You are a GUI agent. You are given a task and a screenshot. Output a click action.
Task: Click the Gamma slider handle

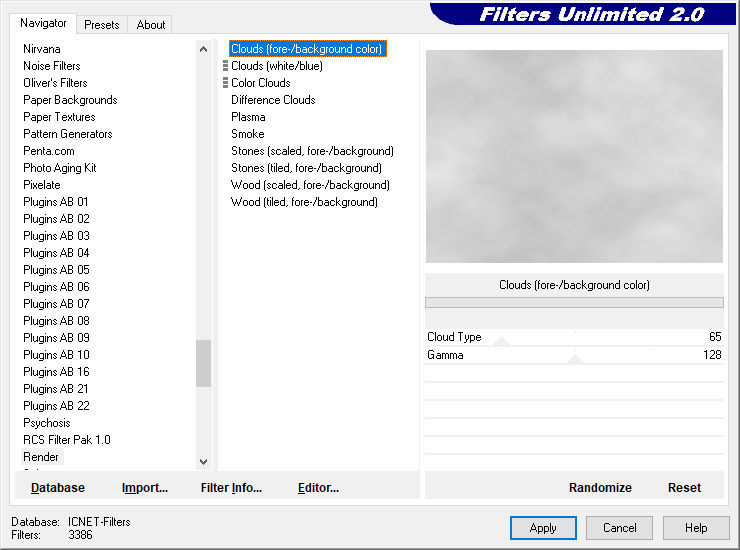click(x=575, y=359)
